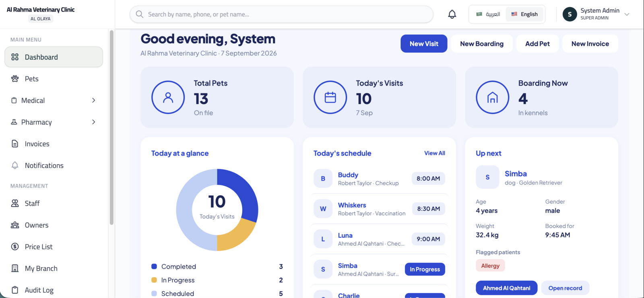Click the New Invoice button
This screenshot has height=298, width=644.
[x=590, y=44]
